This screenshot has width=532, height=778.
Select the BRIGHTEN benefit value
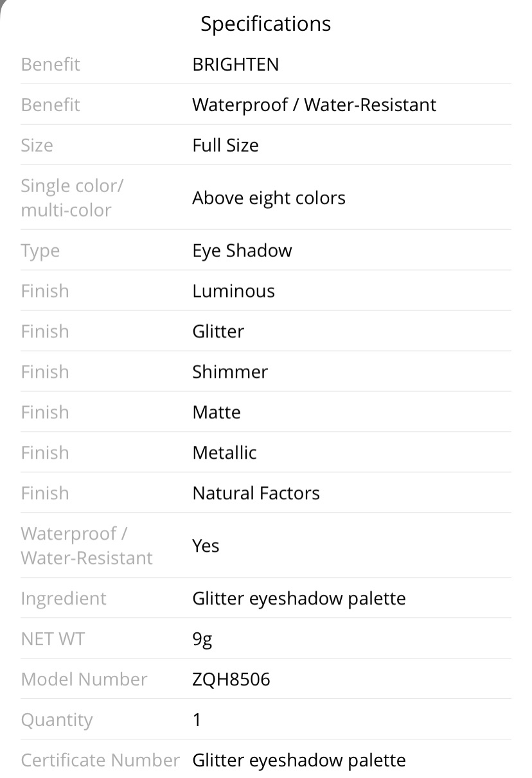(x=235, y=64)
